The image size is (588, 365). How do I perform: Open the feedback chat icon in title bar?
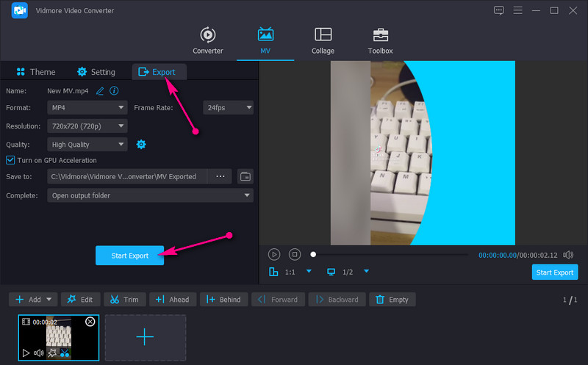coord(499,10)
